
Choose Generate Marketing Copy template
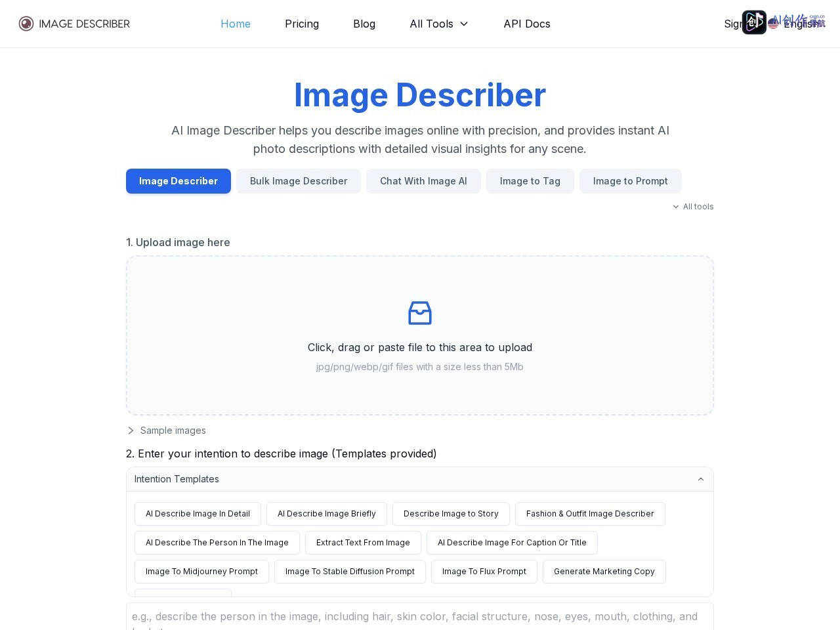pos(604,572)
